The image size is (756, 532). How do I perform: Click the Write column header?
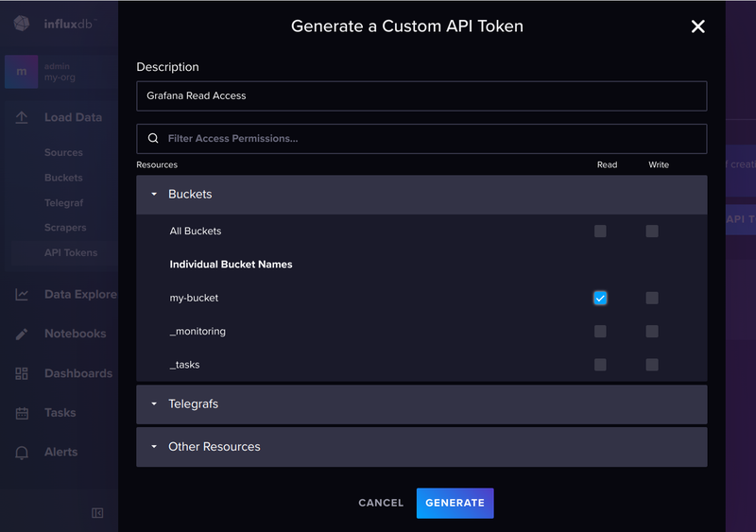click(x=659, y=165)
